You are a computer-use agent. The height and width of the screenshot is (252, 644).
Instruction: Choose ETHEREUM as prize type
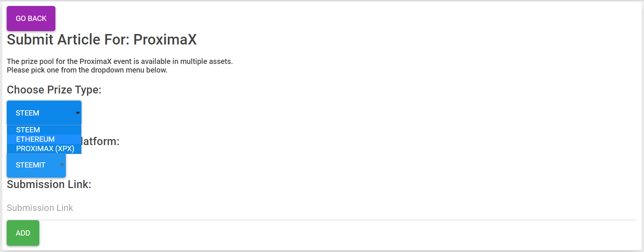(44, 139)
